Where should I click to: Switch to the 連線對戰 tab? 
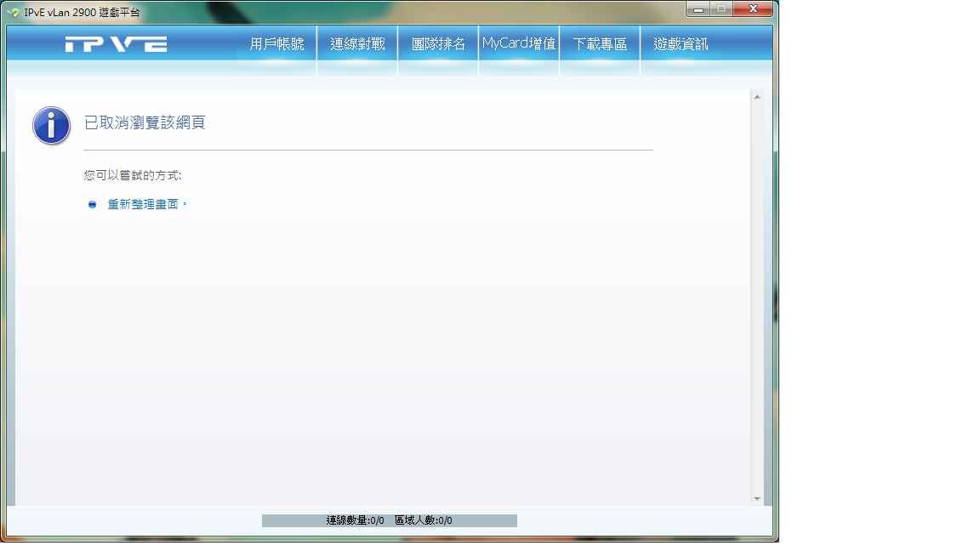(x=357, y=43)
